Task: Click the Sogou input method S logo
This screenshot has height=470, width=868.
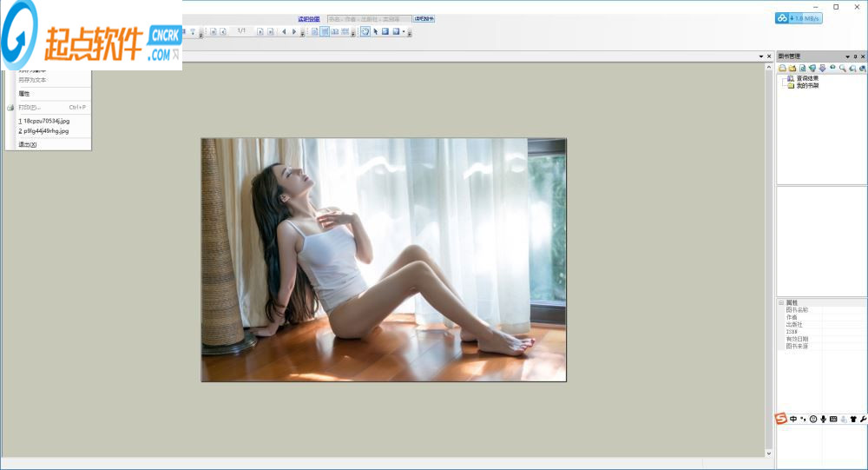Action: pyautogui.click(x=780, y=419)
